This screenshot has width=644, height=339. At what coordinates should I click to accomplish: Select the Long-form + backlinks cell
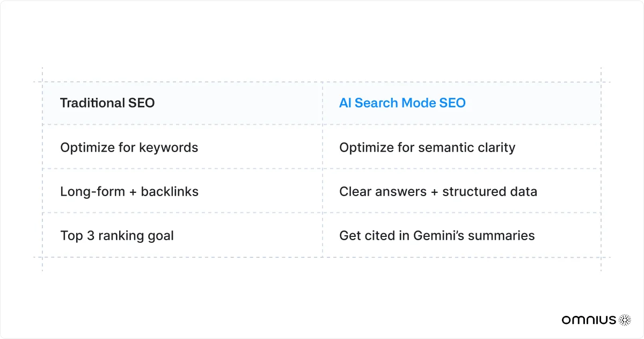(129, 191)
